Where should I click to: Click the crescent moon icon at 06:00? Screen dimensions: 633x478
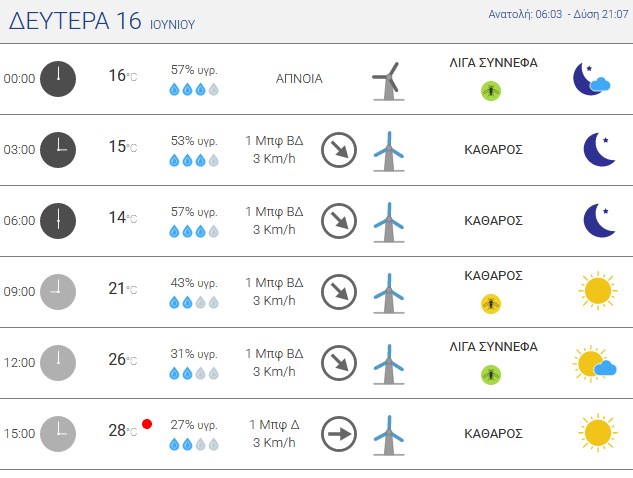tap(599, 220)
